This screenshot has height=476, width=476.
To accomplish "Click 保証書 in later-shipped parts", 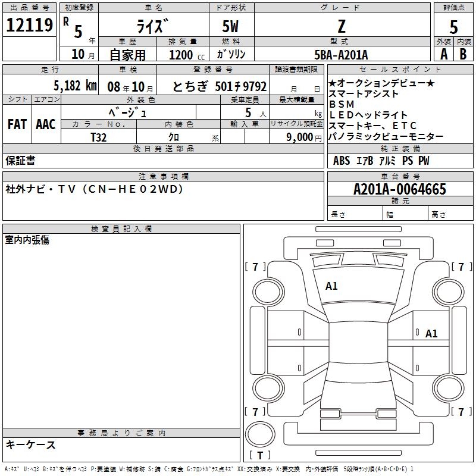I will (20, 160).
